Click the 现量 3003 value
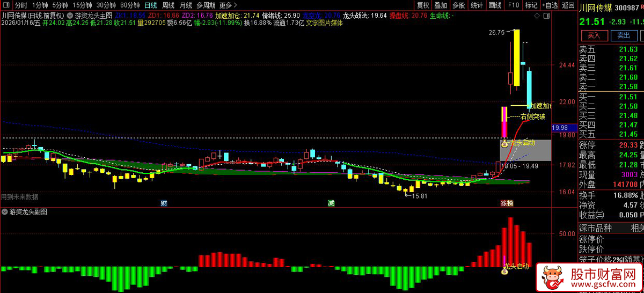Screen dimensions: 644x293 (x=630, y=174)
